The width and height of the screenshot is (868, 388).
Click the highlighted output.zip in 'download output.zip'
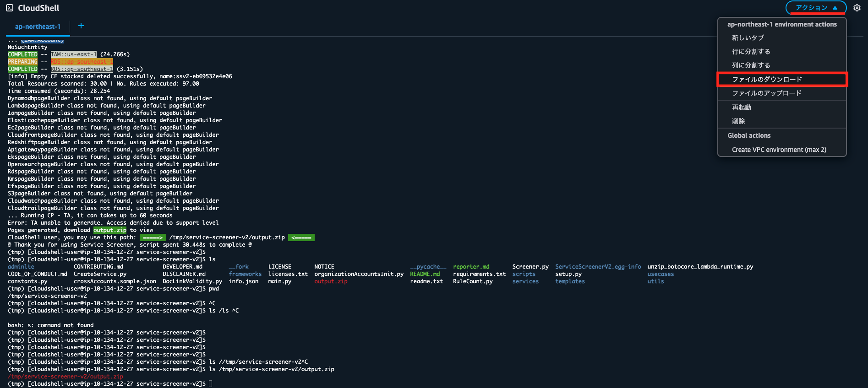point(110,230)
